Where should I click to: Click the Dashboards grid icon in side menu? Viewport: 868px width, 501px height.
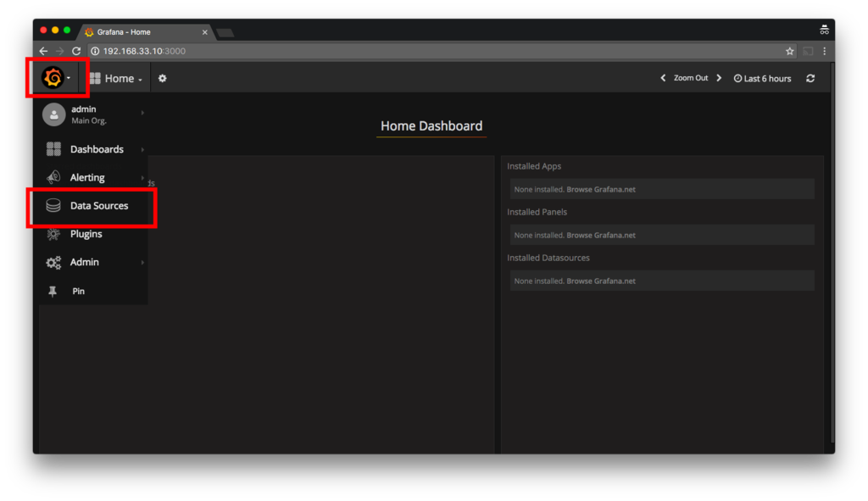(x=53, y=149)
